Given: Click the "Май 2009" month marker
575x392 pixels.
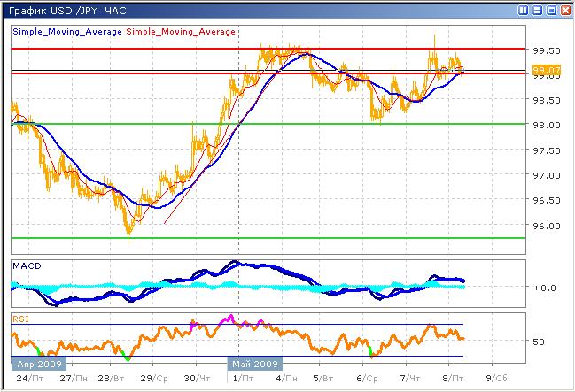Looking at the screenshot, I should (x=255, y=363).
